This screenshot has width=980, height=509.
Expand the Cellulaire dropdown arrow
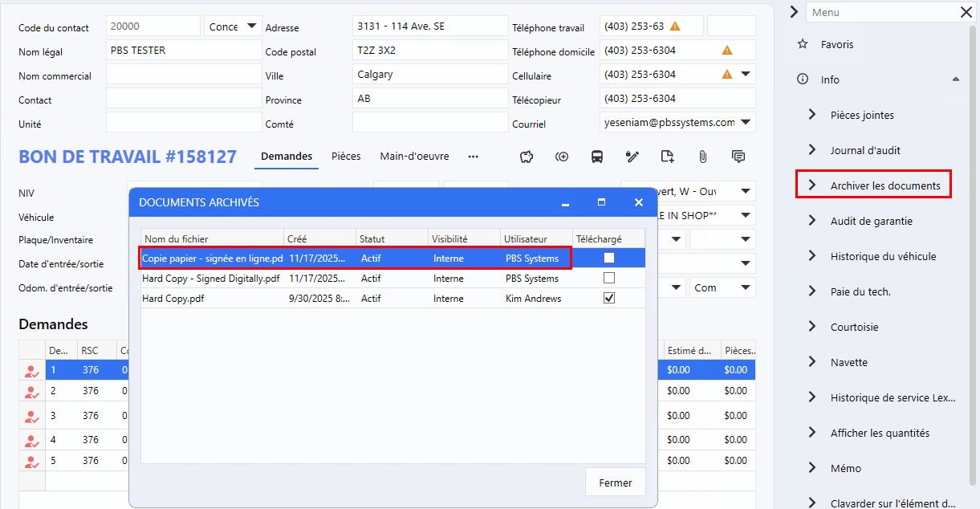pos(746,75)
